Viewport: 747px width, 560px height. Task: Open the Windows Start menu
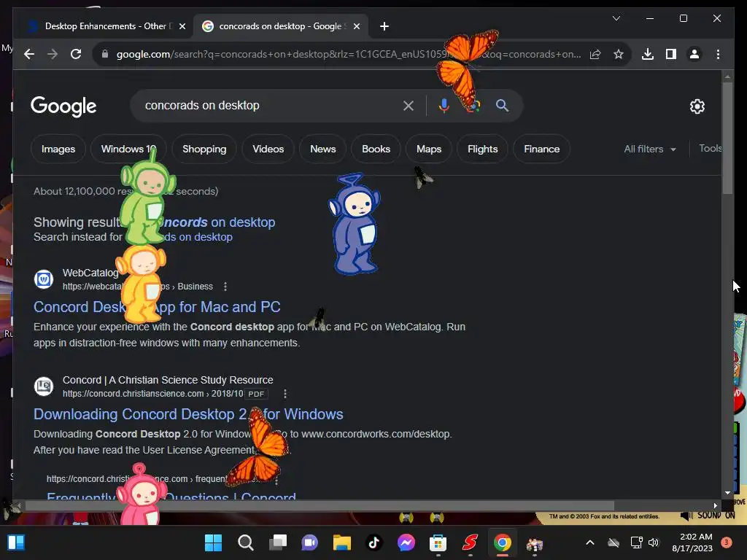213,542
